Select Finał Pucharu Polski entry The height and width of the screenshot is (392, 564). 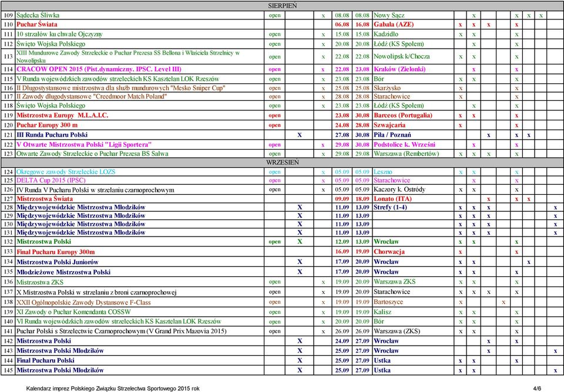point(45,360)
